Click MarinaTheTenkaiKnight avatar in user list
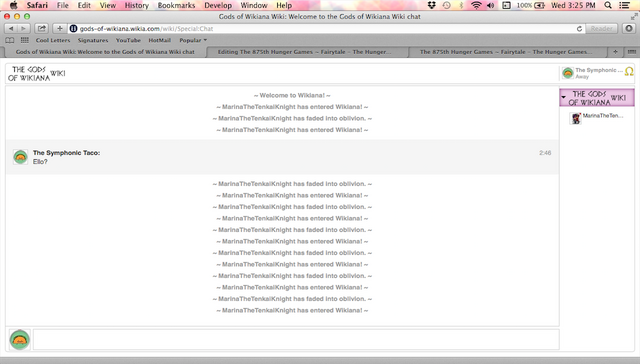This screenshot has height=364, width=640. (576, 118)
